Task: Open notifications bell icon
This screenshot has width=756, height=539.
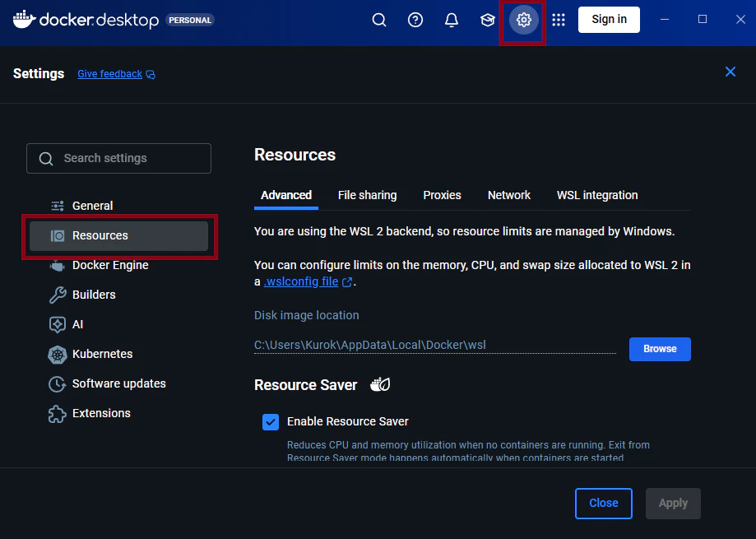Action: click(x=452, y=20)
